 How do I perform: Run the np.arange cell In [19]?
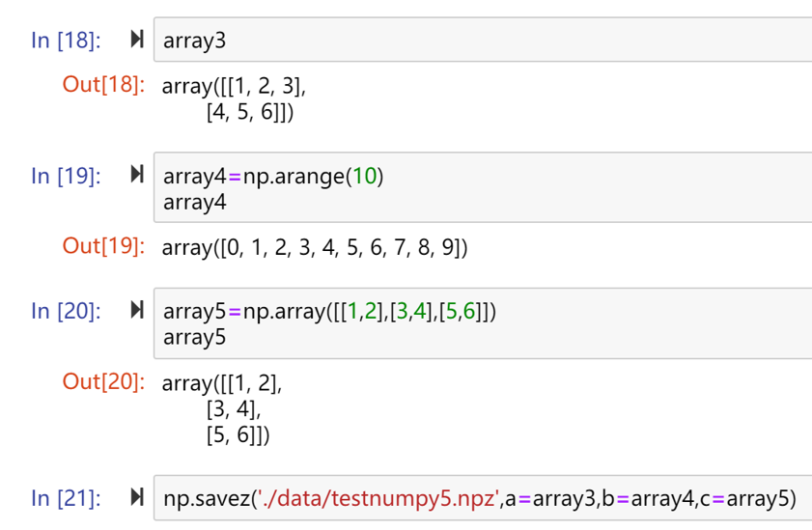[x=136, y=175]
